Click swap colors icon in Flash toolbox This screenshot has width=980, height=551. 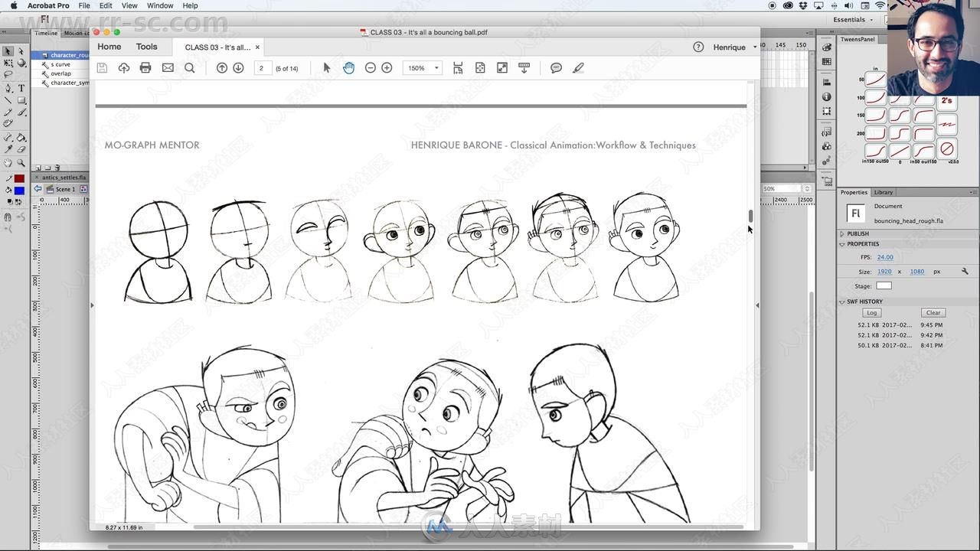[x=21, y=202]
